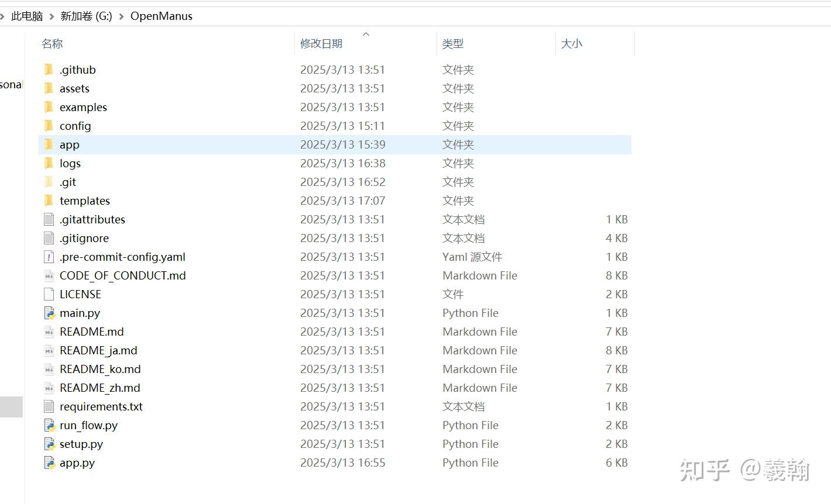Select the CODE_OF_CONDUCT.md file name
Screen dimensions: 831x504
(x=123, y=276)
